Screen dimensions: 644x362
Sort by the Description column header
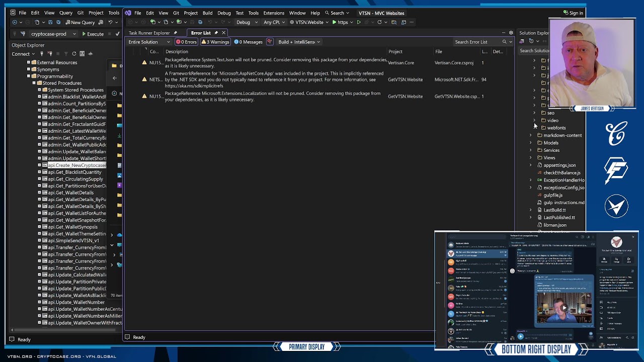(x=177, y=51)
